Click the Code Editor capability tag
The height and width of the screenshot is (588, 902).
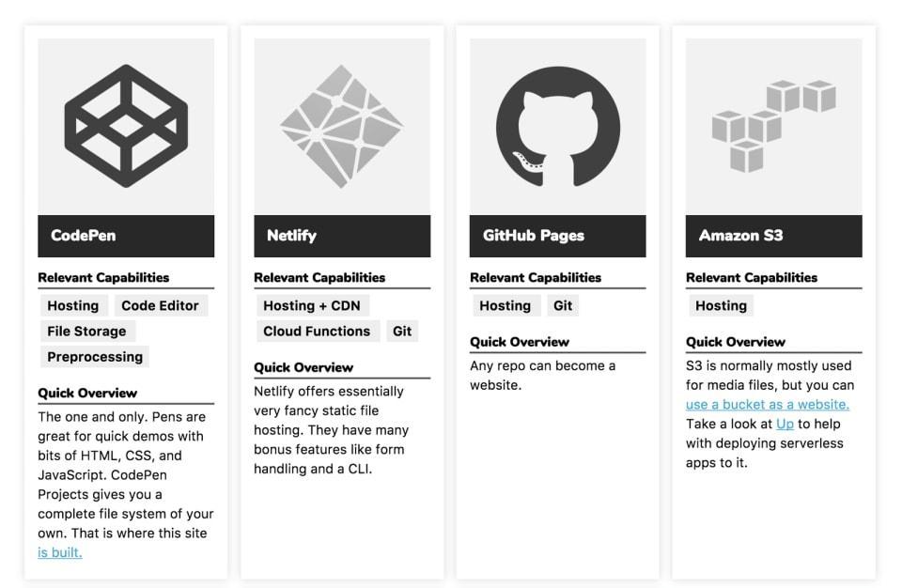point(160,306)
